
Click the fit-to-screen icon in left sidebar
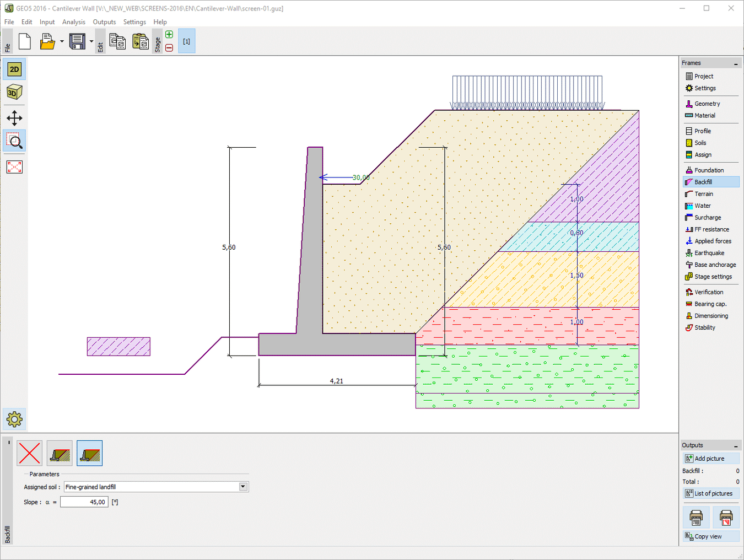14,166
